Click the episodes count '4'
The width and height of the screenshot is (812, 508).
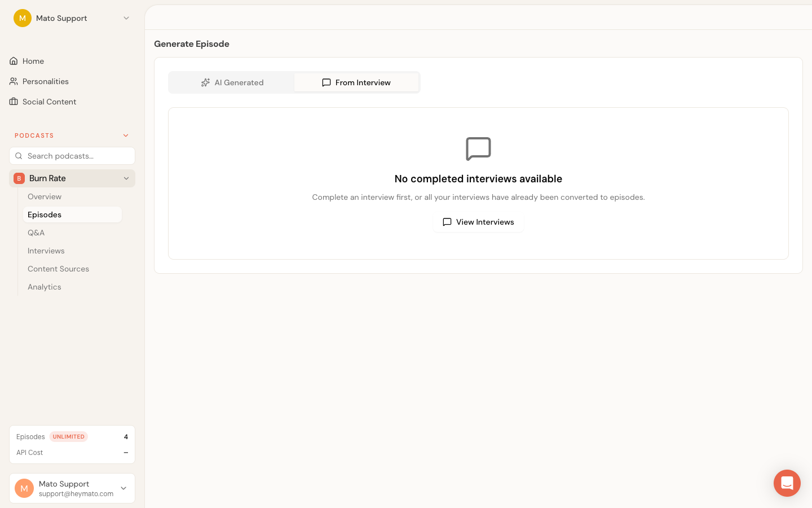126,437
